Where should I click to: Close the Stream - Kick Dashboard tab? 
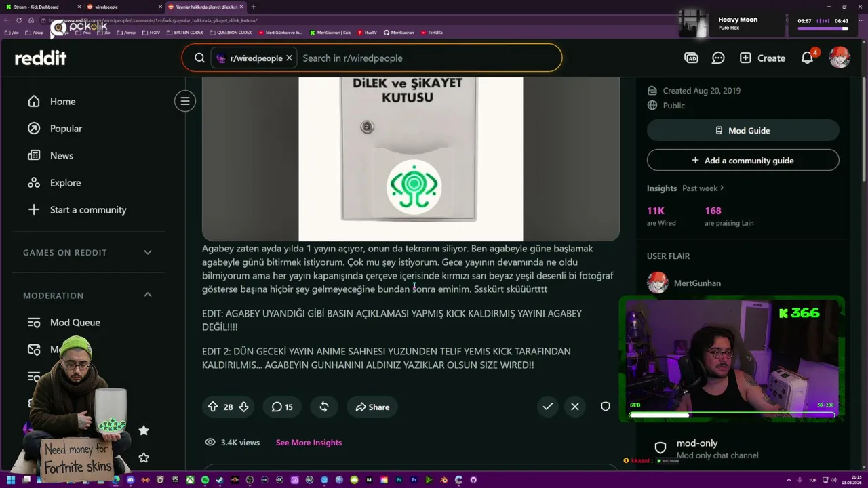click(x=79, y=7)
